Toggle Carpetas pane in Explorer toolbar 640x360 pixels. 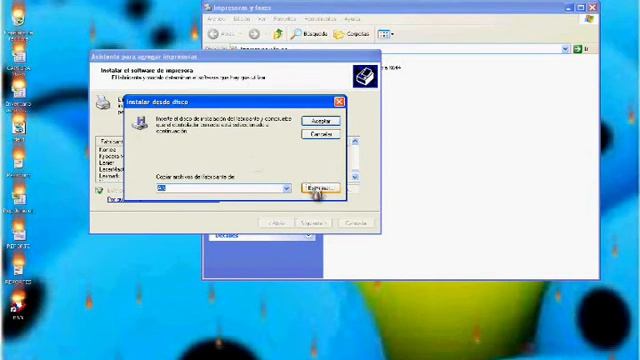pyautogui.click(x=351, y=34)
